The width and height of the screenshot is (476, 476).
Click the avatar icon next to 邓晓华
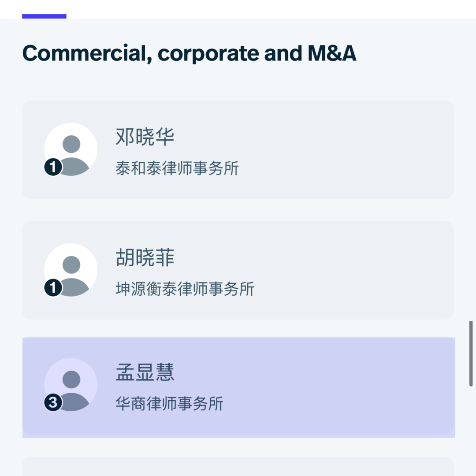[x=71, y=149]
